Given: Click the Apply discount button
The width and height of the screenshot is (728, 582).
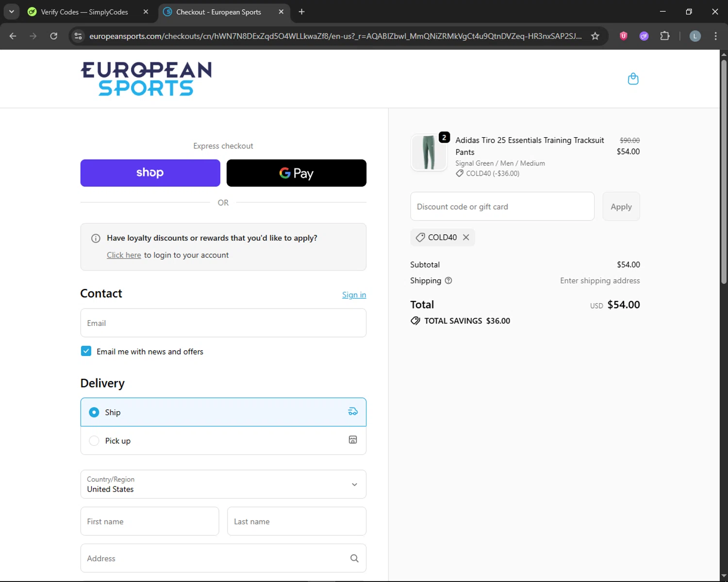Looking at the screenshot, I should point(621,207).
